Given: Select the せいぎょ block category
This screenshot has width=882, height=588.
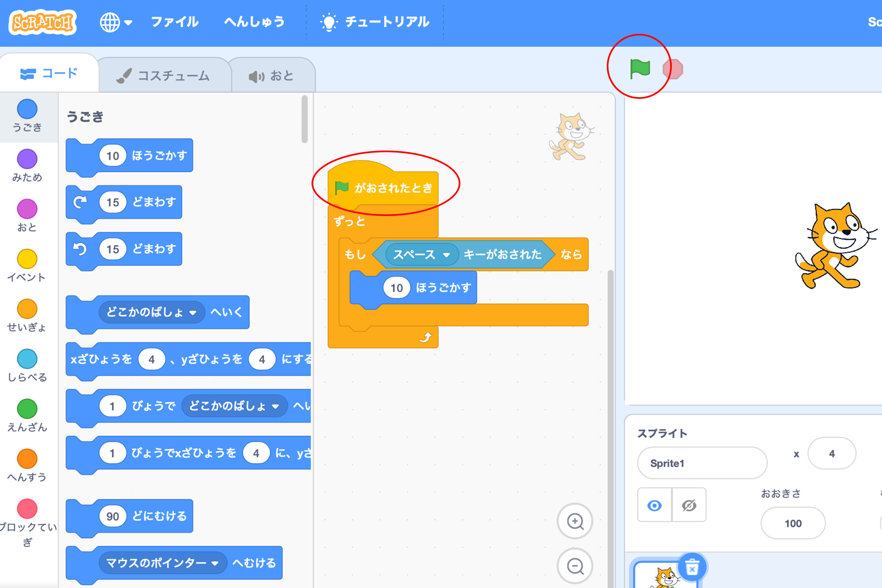Looking at the screenshot, I should coord(27,311).
